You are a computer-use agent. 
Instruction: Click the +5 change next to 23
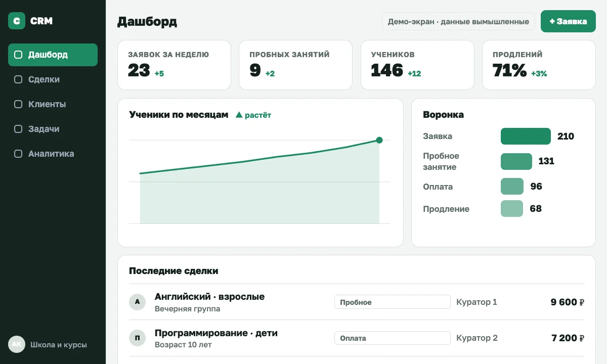coord(159,73)
